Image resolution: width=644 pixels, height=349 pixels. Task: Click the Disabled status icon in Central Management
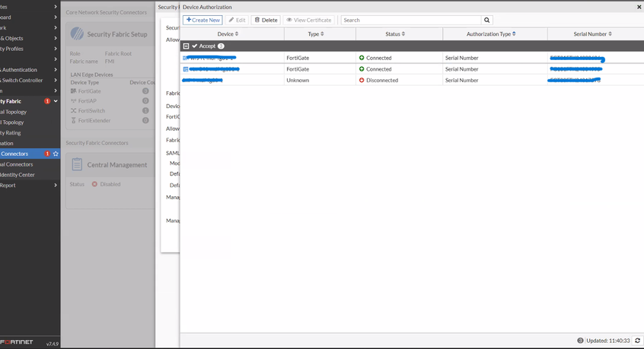(x=94, y=184)
